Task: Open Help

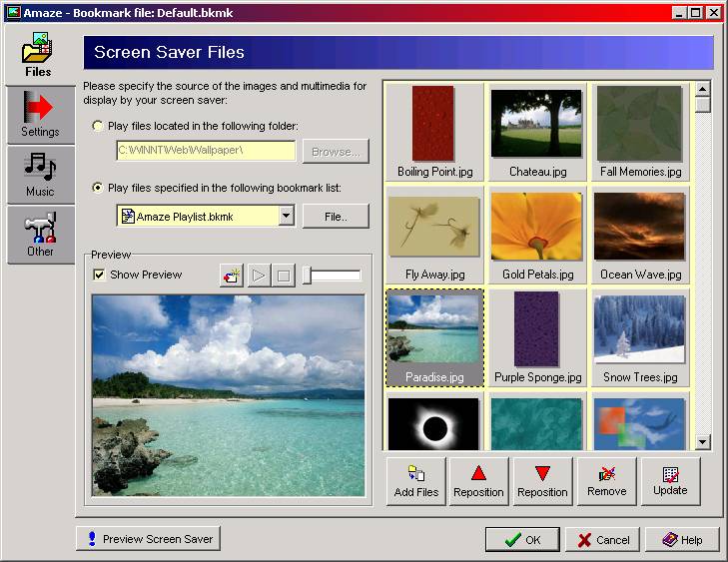Action: 682,540
